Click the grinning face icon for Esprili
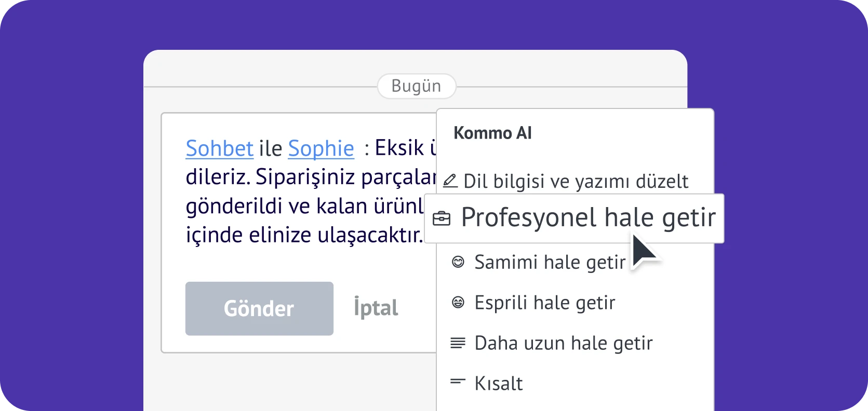 (x=458, y=303)
